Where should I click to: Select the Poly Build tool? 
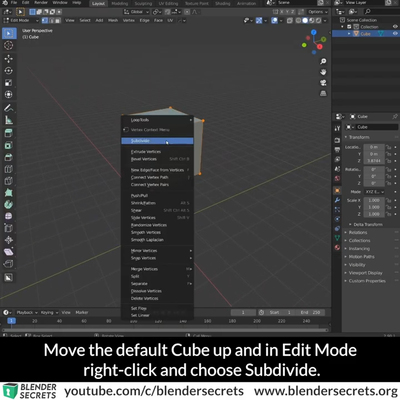click(9, 193)
